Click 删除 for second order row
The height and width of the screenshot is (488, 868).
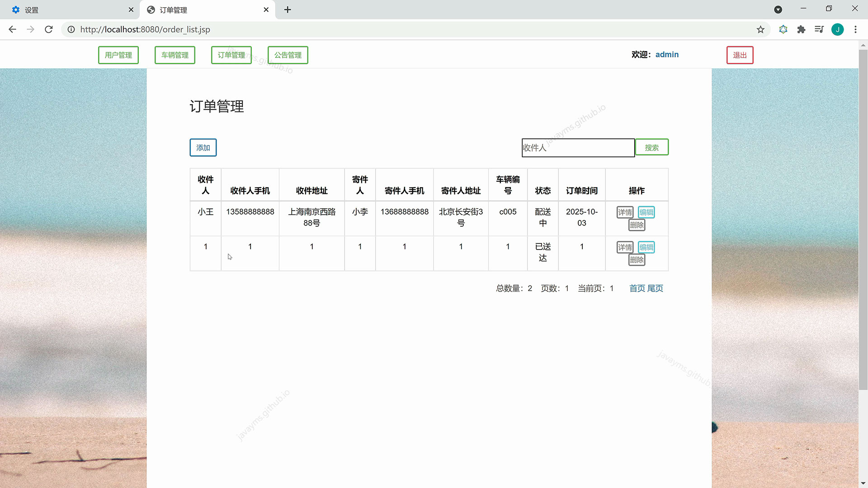click(637, 260)
